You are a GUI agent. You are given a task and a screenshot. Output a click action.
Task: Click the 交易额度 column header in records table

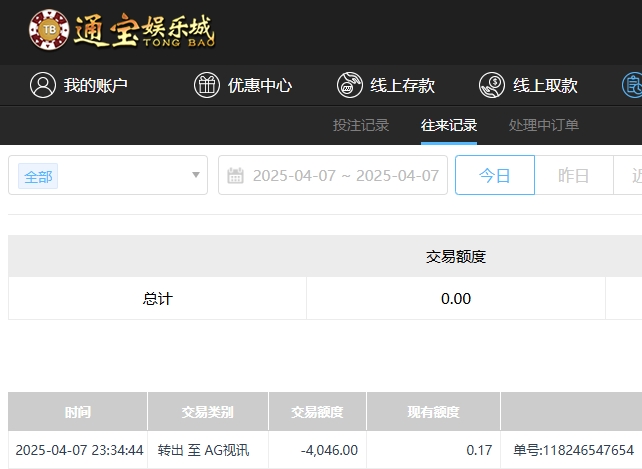point(317,412)
